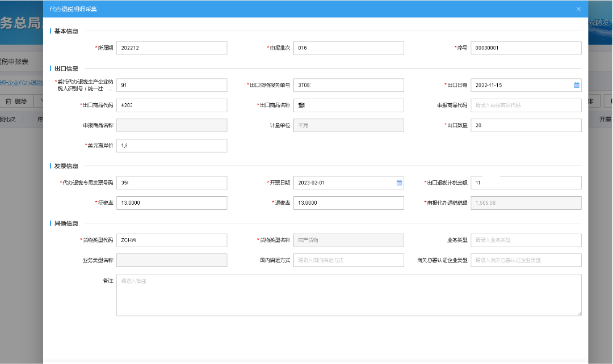Click the 基本信息 section heading
Image resolution: width=613 pixels, height=364 pixels.
tap(66, 31)
